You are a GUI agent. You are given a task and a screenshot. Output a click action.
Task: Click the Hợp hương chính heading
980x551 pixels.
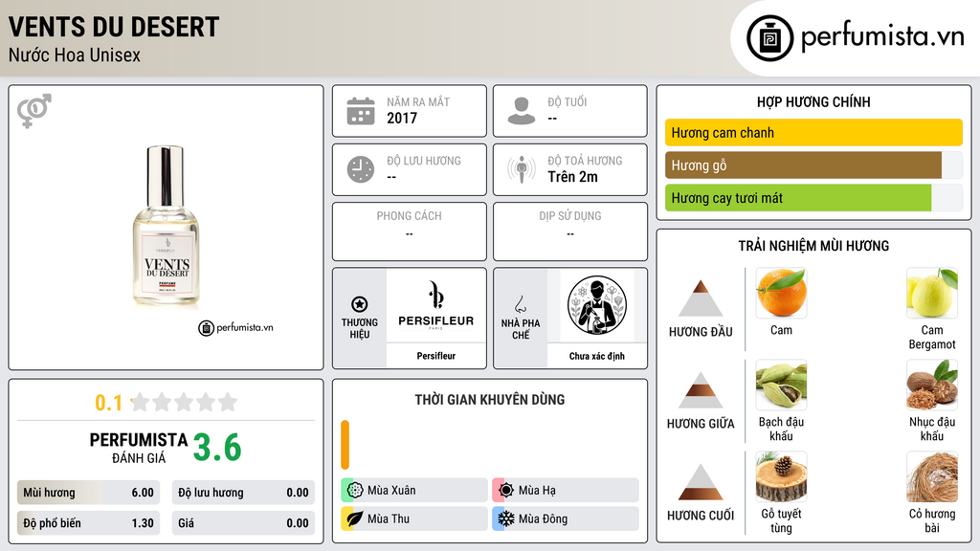[813, 101]
